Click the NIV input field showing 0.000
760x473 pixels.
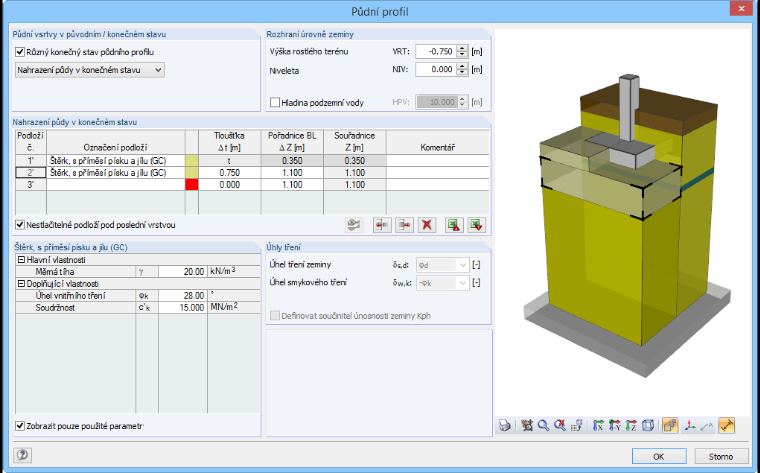pyautogui.click(x=436, y=69)
